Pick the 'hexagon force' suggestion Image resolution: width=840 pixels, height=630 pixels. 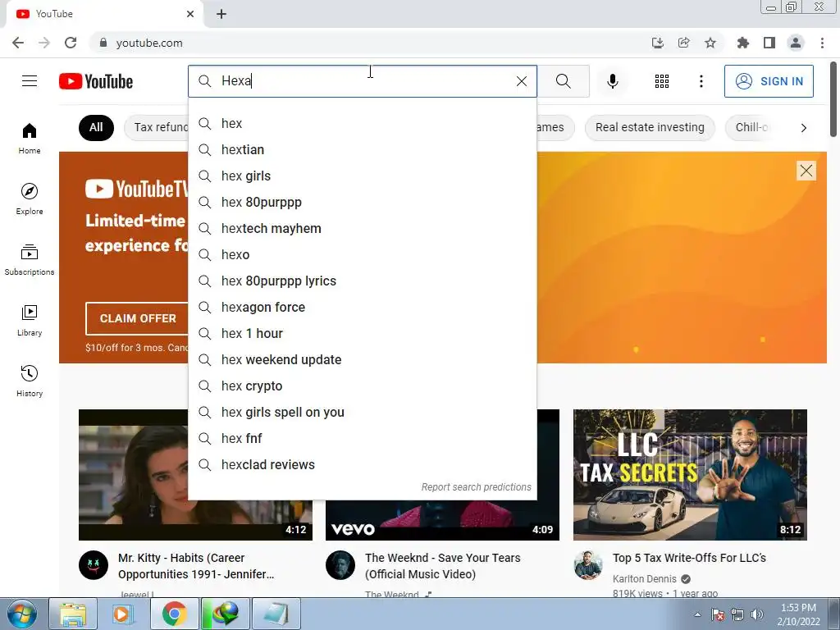click(362, 307)
